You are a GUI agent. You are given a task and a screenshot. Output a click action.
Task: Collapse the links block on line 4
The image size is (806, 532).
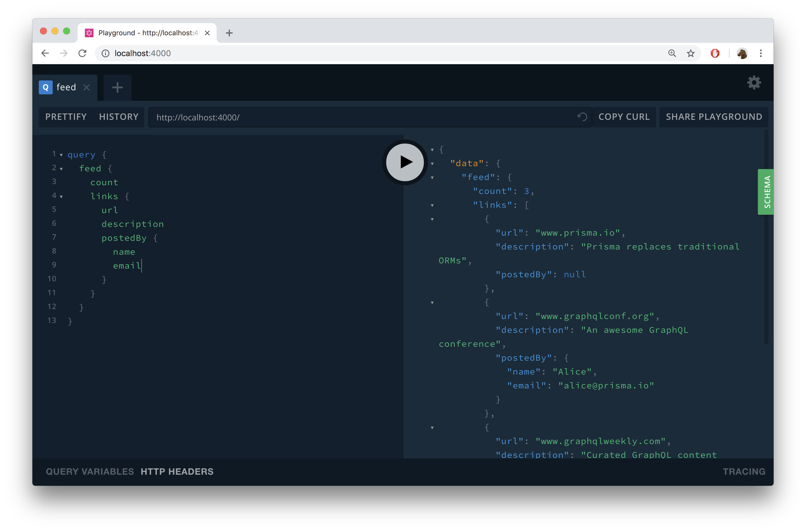[x=61, y=197]
